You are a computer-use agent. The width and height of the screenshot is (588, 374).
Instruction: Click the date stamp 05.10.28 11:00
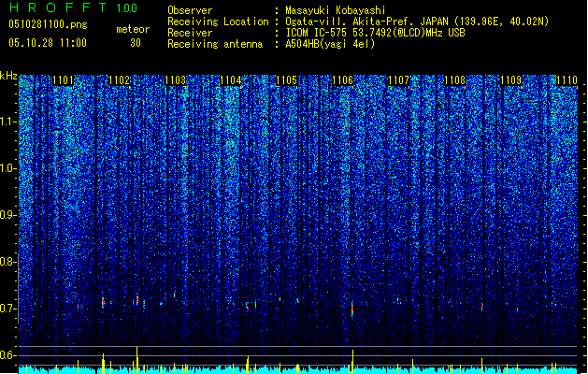(x=48, y=43)
